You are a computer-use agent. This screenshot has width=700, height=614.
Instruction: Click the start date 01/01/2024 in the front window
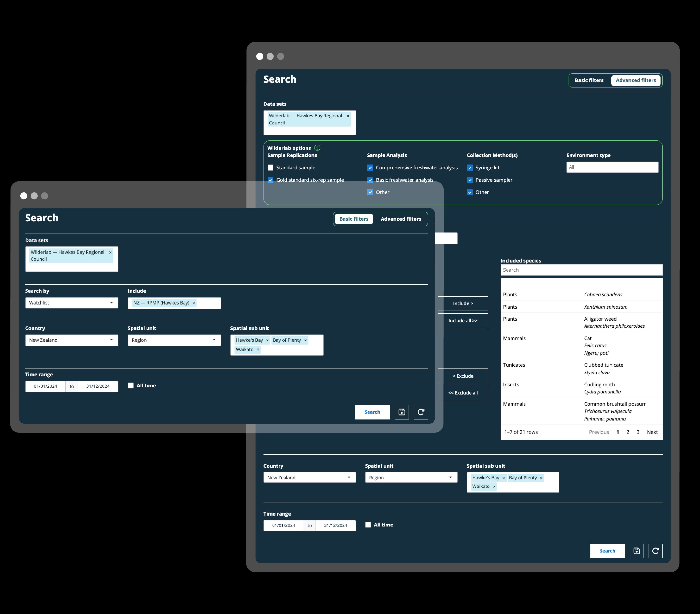click(46, 386)
